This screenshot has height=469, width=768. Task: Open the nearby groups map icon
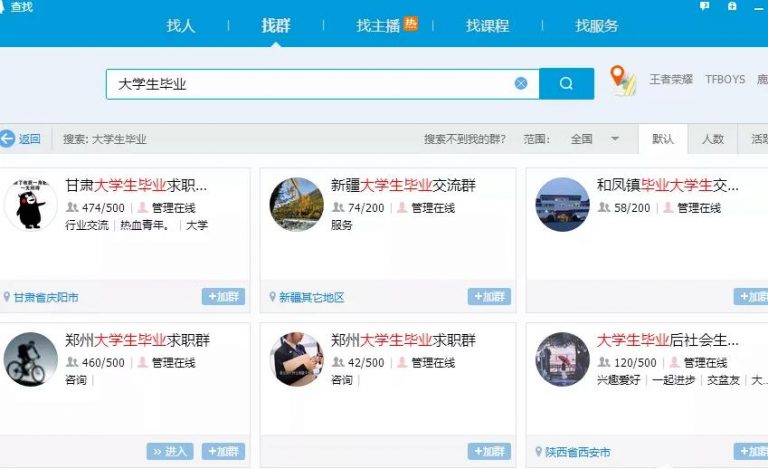point(623,81)
